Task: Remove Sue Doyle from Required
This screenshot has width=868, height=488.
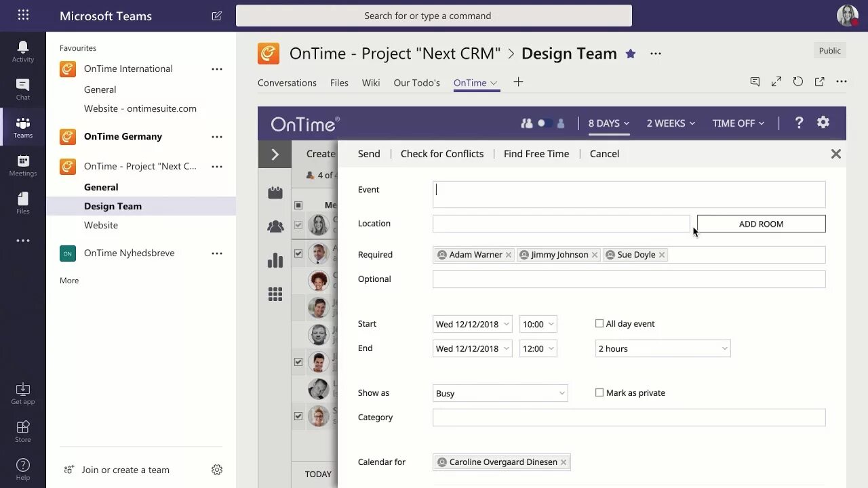Action: (x=662, y=255)
